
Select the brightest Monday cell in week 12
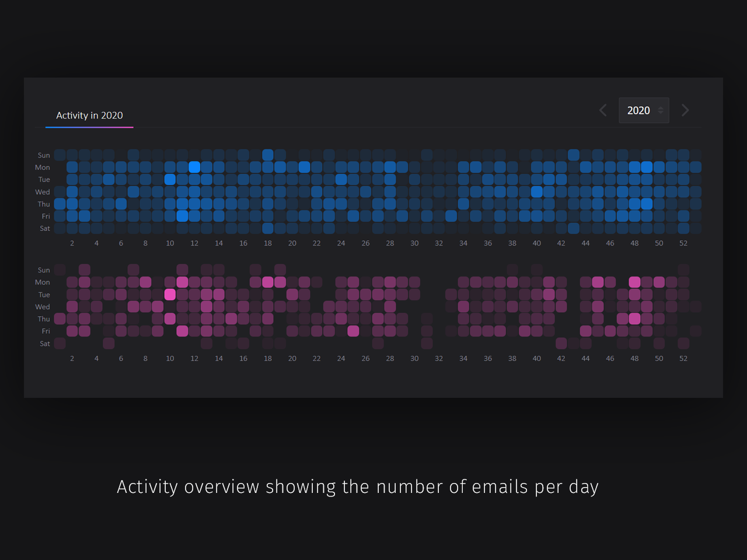coord(194,167)
